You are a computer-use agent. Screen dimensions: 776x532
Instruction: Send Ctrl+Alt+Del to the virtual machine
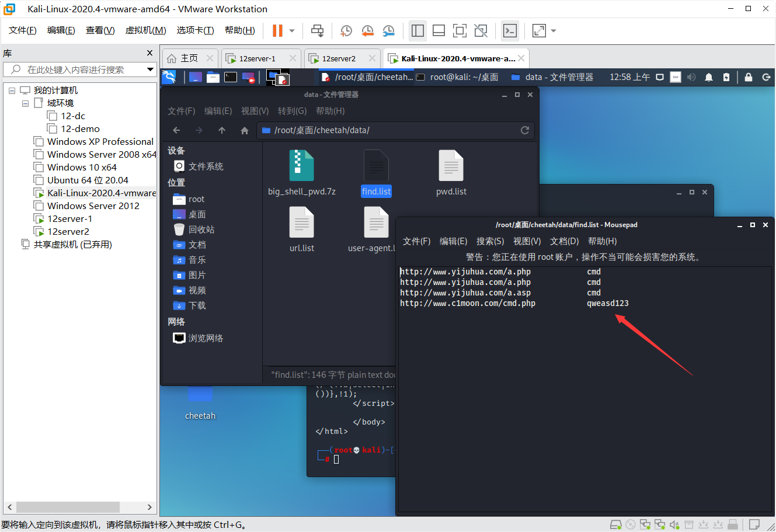(317, 30)
